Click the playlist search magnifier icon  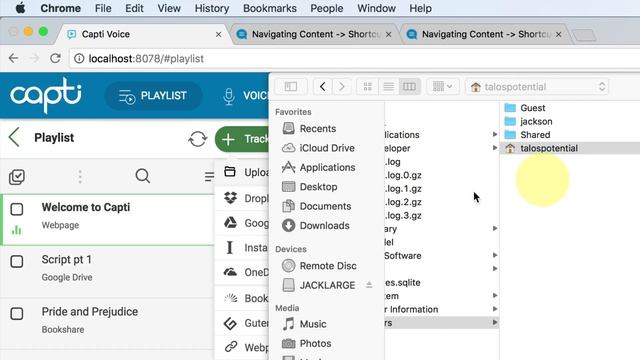143,176
